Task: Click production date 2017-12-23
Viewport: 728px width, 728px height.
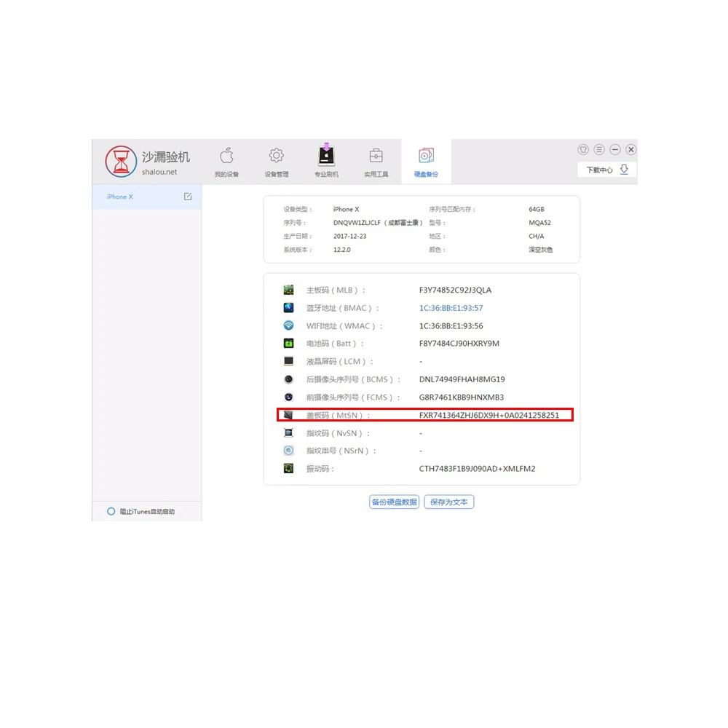Action: (349, 237)
